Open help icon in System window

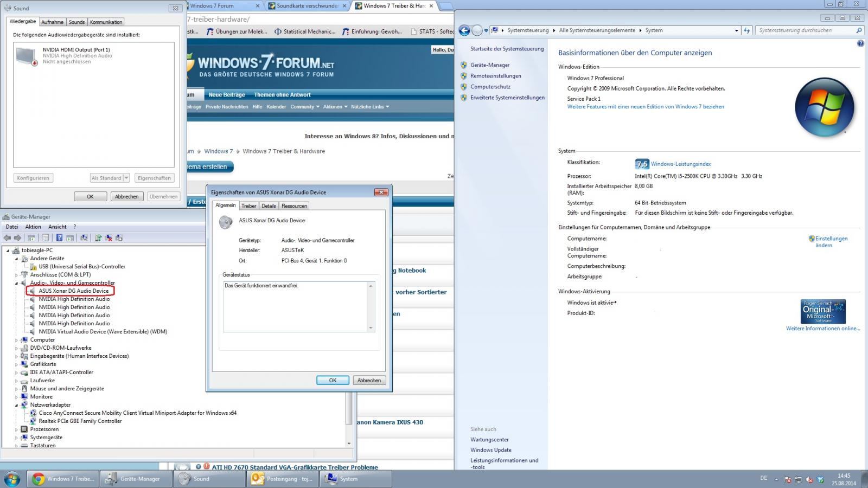[x=860, y=43]
